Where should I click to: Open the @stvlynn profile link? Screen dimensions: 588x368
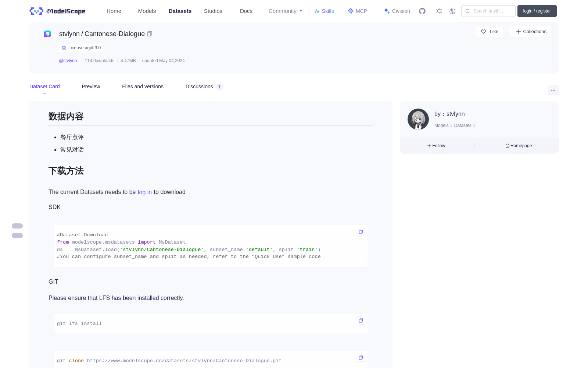click(x=68, y=61)
